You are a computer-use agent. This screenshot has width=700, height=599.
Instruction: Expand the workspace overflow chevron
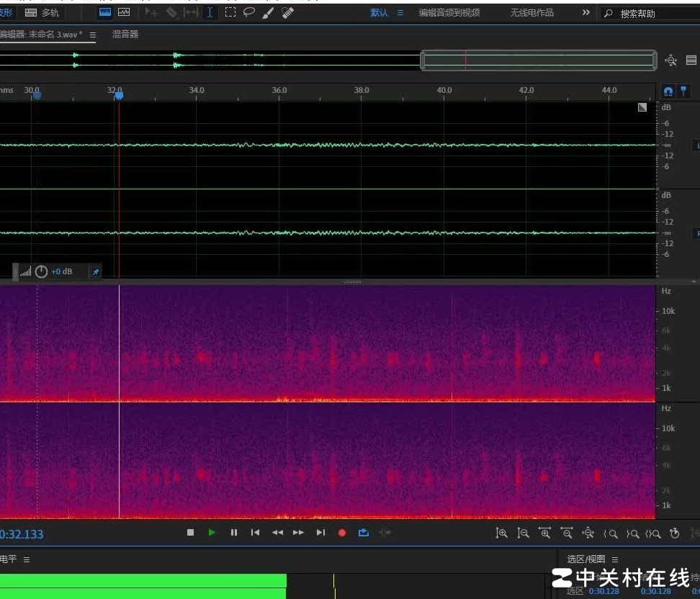[585, 13]
